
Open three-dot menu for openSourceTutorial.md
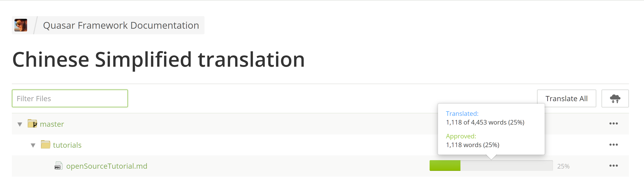[x=613, y=166]
